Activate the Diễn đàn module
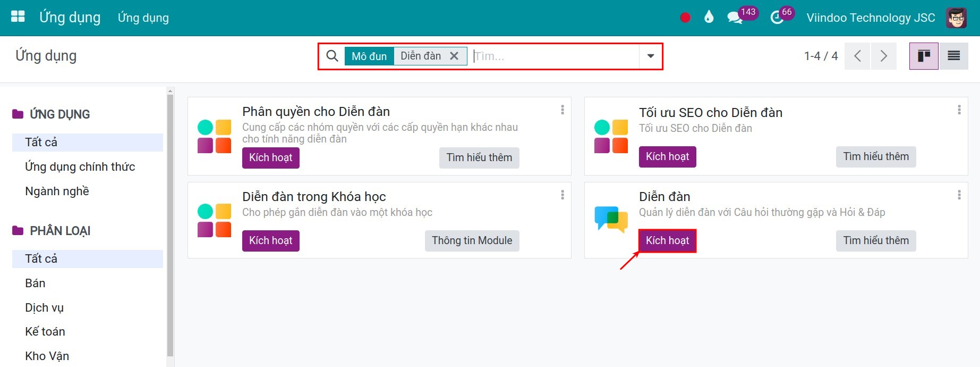980x367 pixels. click(x=667, y=241)
